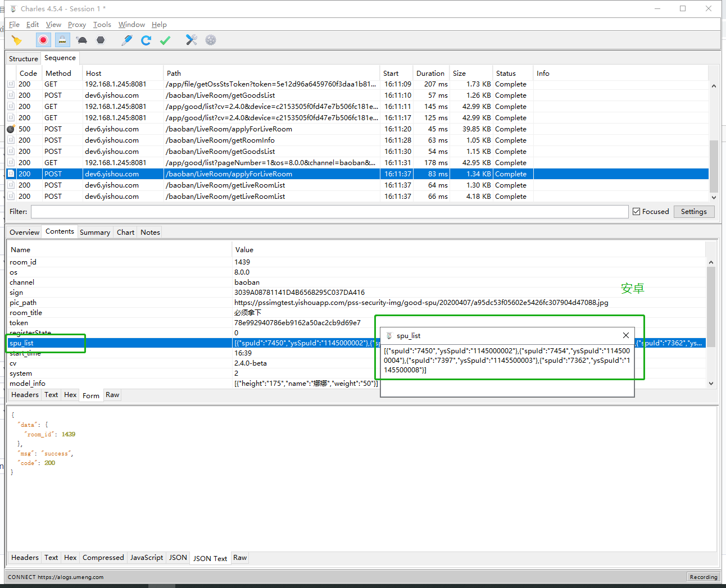Open the Help menu
This screenshot has height=588, width=726.
[159, 25]
